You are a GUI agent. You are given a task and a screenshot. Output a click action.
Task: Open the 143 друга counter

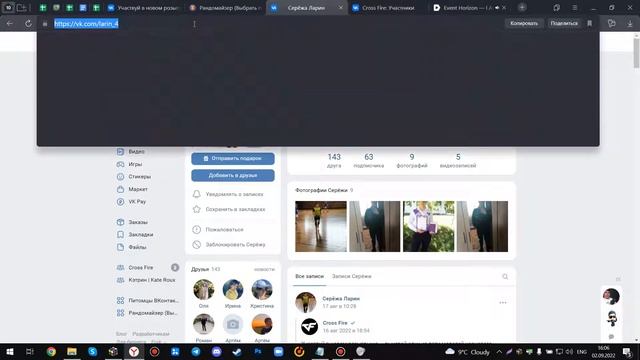click(x=334, y=160)
